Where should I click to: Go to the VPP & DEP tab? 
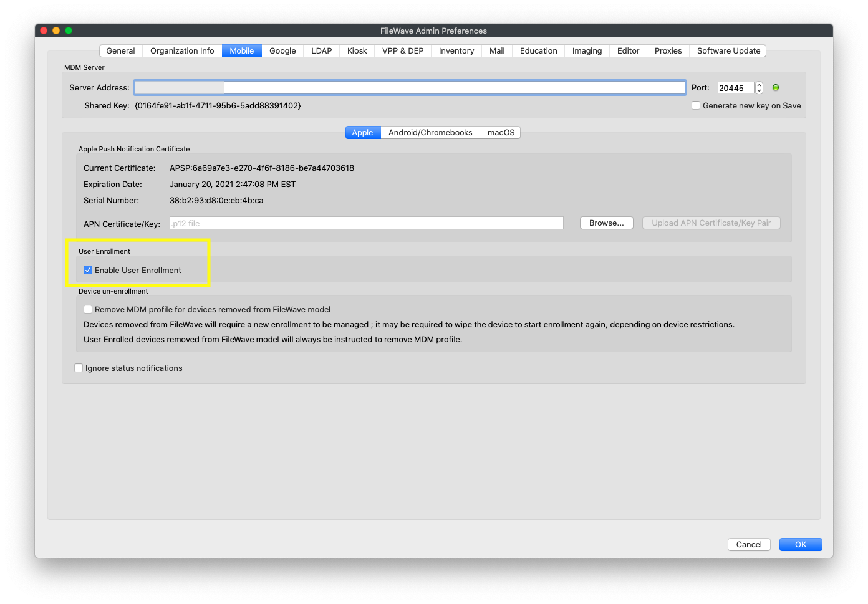403,51
